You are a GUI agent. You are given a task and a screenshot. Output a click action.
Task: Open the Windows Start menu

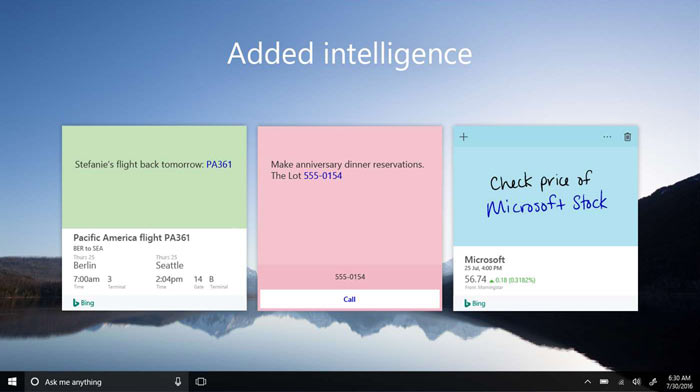(x=12, y=382)
